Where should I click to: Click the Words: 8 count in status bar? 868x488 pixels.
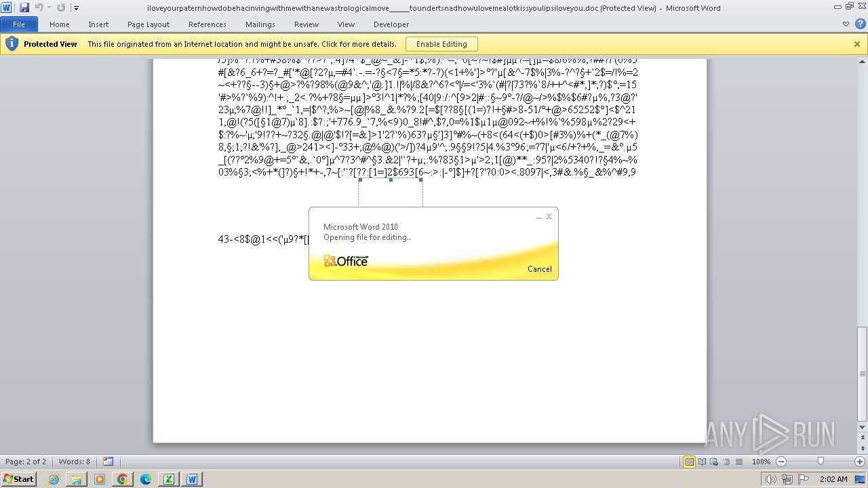[x=75, y=462]
